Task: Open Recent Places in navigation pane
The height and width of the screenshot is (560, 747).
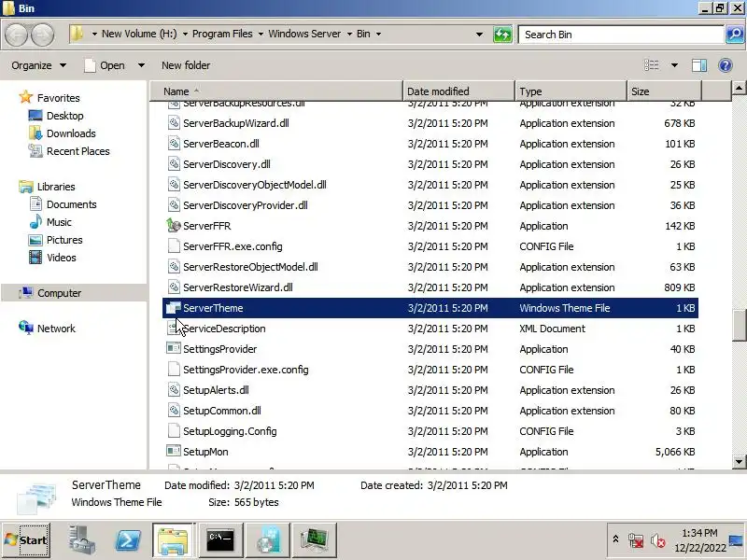Action: (78, 151)
